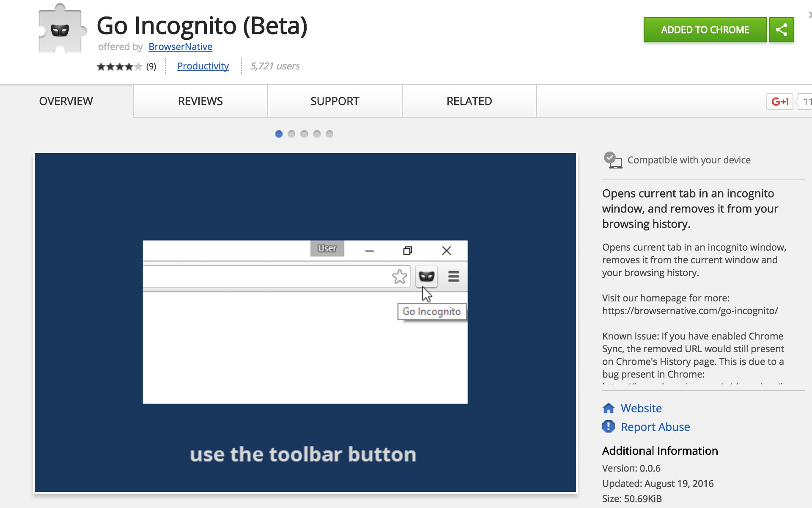
Task: Switch to the OVERVIEW tab
Action: point(66,101)
